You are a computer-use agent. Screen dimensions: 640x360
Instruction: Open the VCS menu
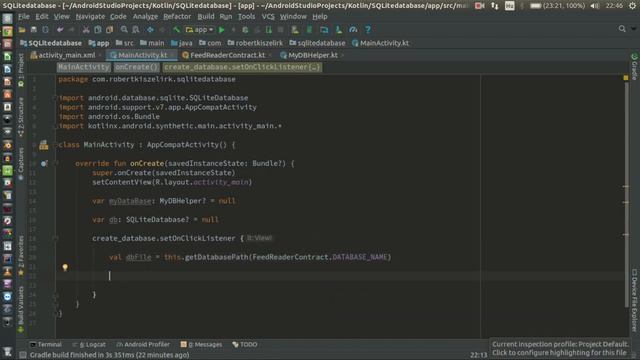pyautogui.click(x=268, y=17)
